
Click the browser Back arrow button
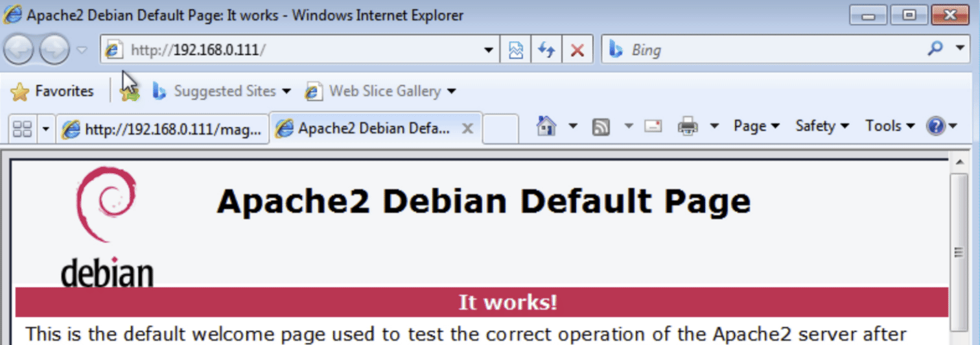19,50
